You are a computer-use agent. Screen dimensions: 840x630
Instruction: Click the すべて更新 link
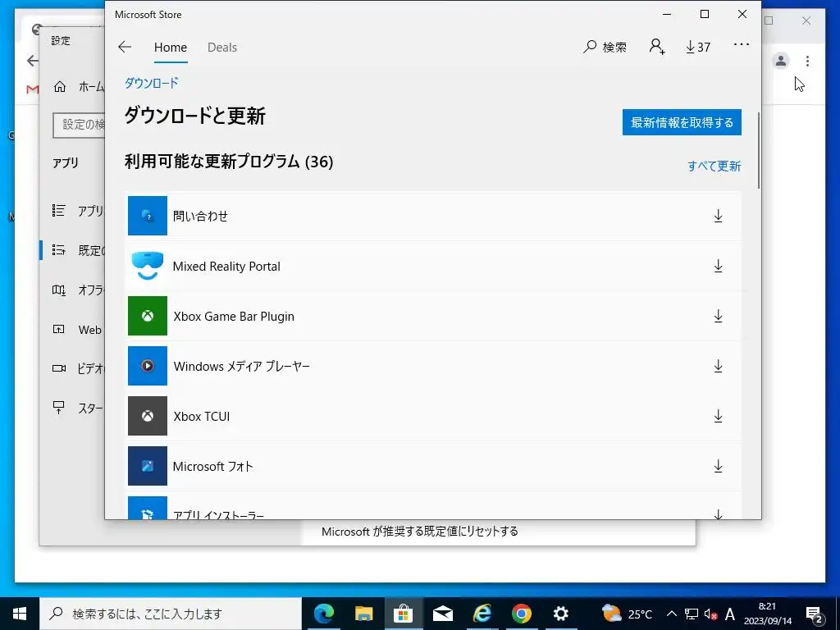pos(714,166)
